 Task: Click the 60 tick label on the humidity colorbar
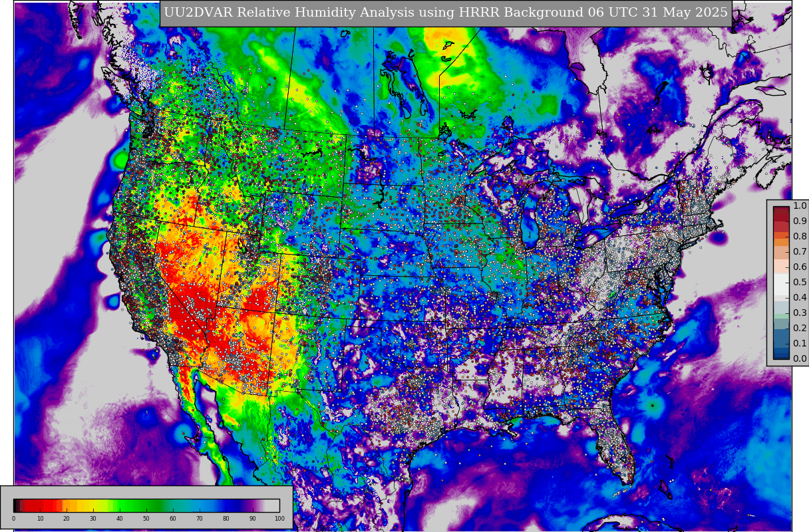tap(173, 519)
